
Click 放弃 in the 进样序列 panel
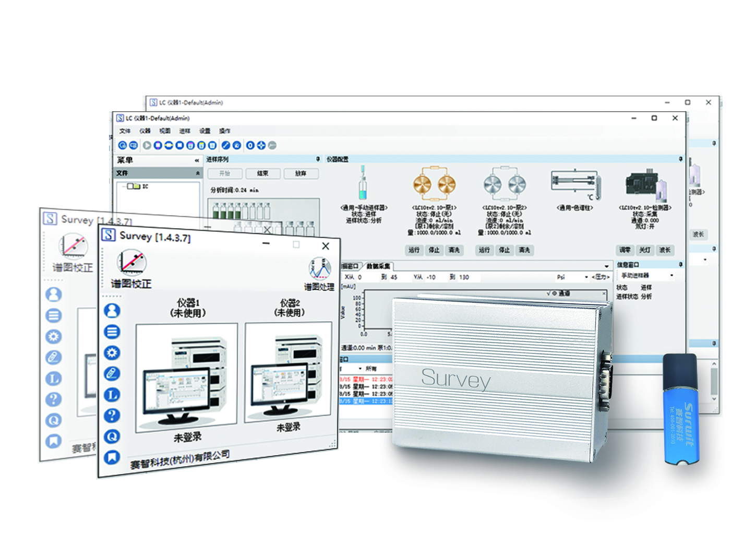click(301, 173)
